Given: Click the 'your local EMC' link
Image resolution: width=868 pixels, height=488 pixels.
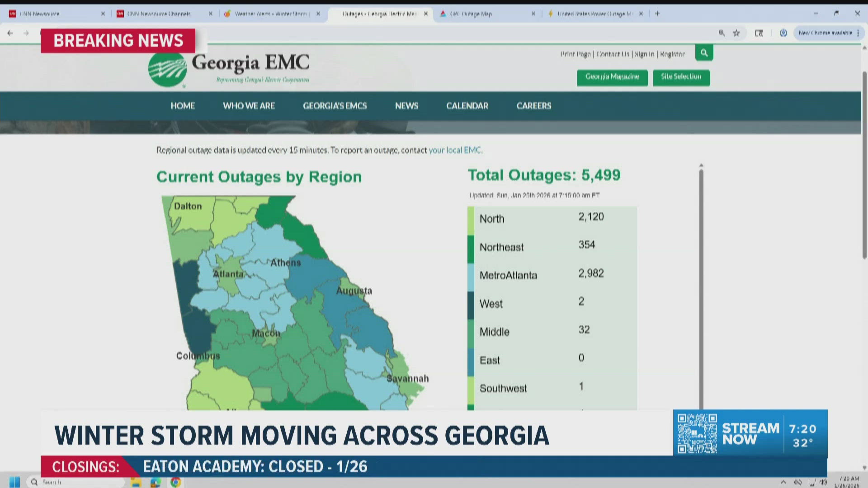Looking at the screenshot, I should [455, 150].
